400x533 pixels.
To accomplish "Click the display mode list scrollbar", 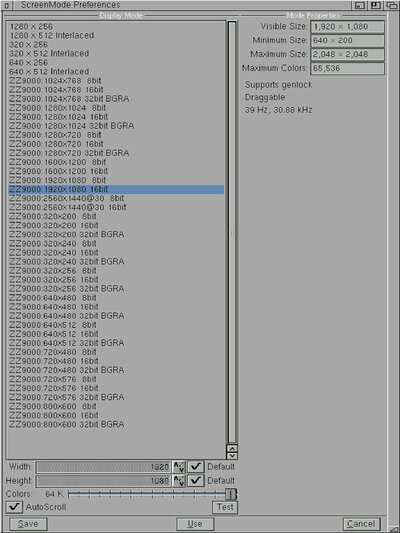I will 232,232.
